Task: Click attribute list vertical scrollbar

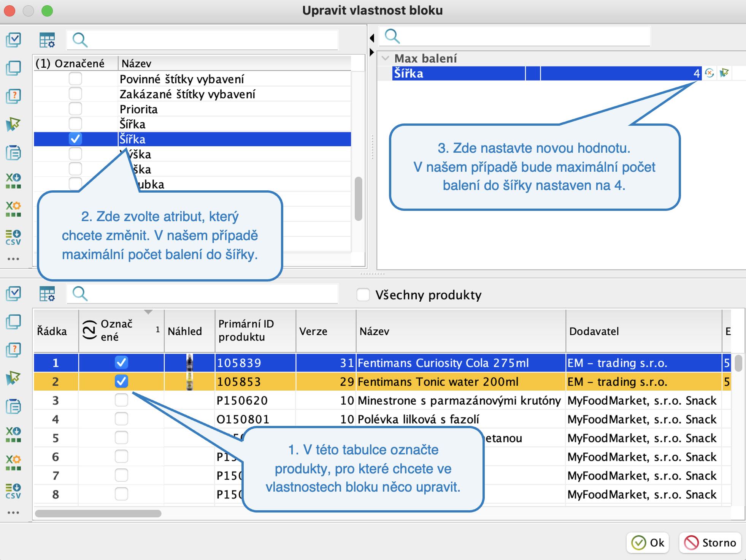Action: click(358, 199)
